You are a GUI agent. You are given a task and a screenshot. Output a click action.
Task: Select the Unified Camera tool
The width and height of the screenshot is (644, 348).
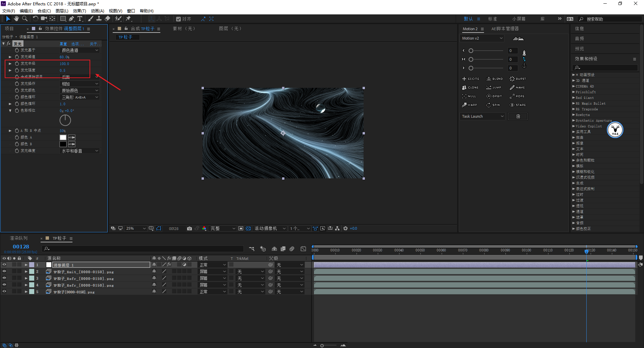coord(44,19)
